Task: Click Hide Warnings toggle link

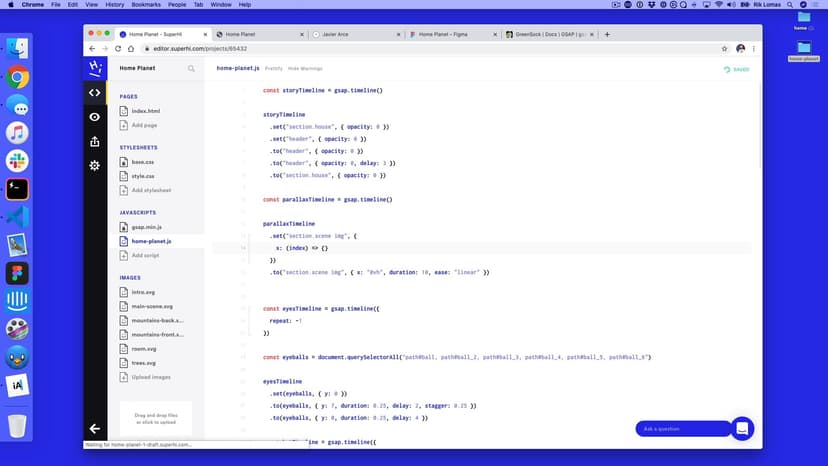Action: (x=305, y=68)
